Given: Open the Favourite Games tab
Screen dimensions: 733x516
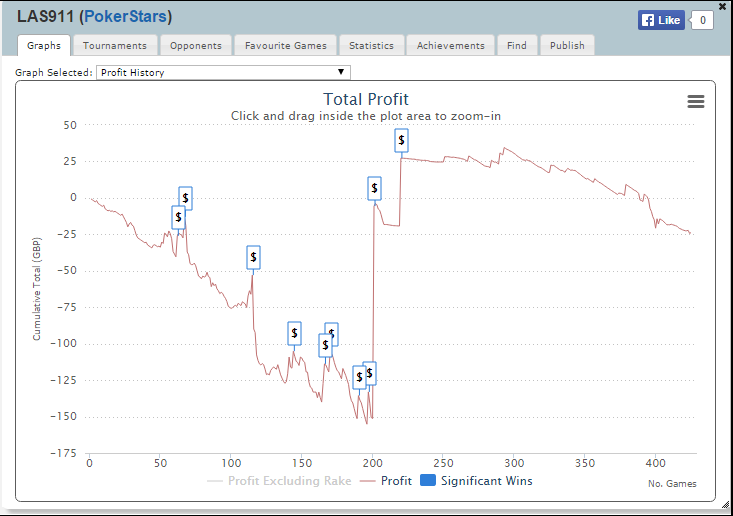Looking at the screenshot, I should click(x=286, y=45).
